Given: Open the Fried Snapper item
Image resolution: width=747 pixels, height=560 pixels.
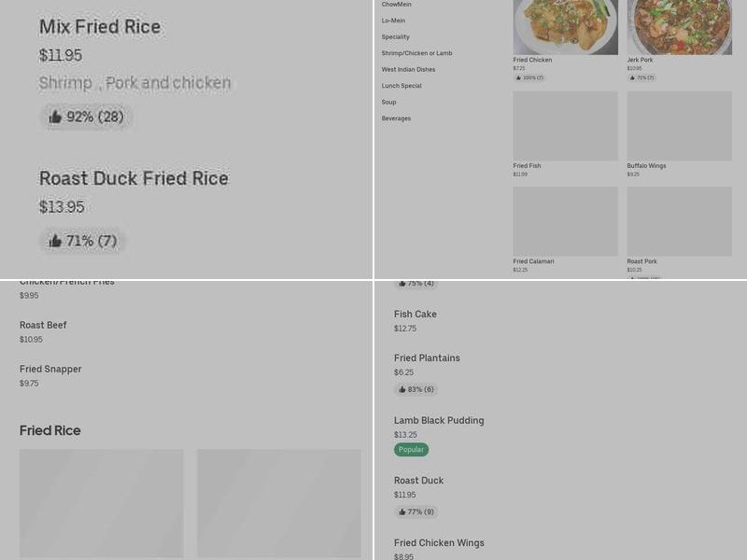Looking at the screenshot, I should (x=50, y=370).
